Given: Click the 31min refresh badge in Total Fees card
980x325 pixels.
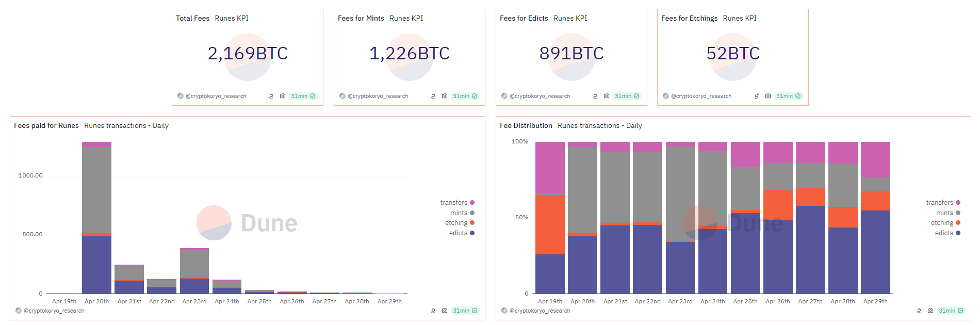Looking at the screenshot, I should click(x=303, y=96).
